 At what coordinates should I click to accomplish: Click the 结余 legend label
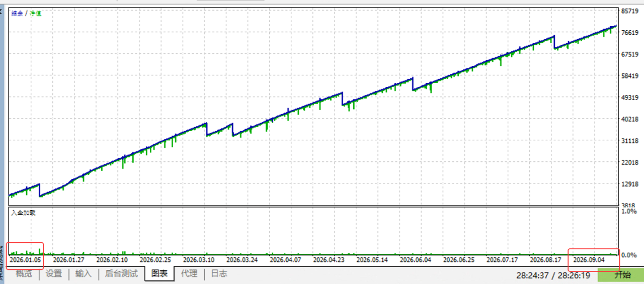coord(17,14)
